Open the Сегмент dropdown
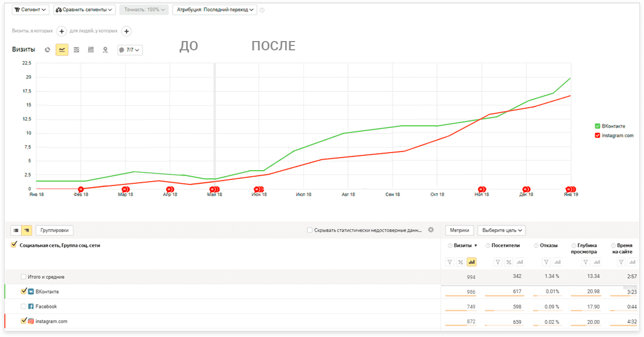 pyautogui.click(x=30, y=9)
